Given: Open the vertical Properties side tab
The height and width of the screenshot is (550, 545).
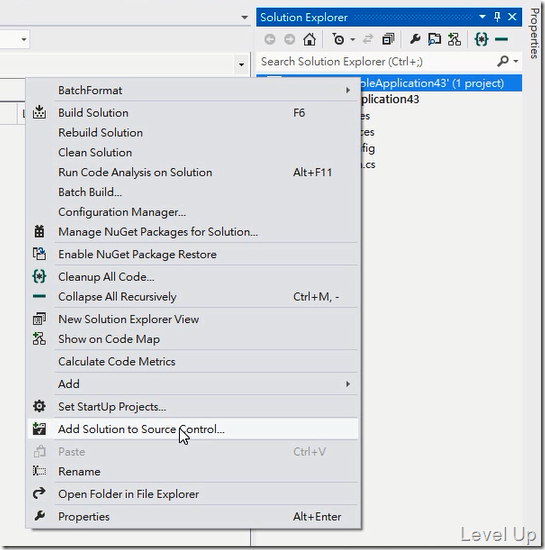Looking at the screenshot, I should tap(534, 33).
